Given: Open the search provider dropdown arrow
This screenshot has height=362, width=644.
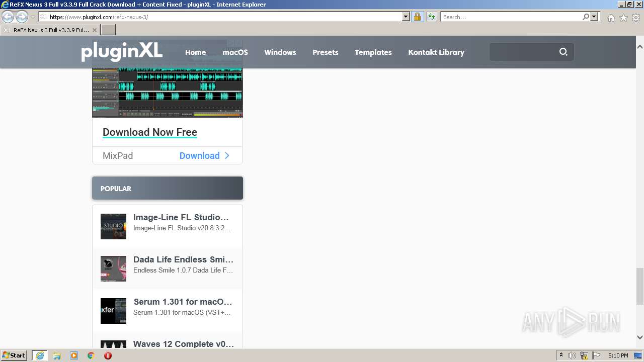Looking at the screenshot, I should coord(594,17).
